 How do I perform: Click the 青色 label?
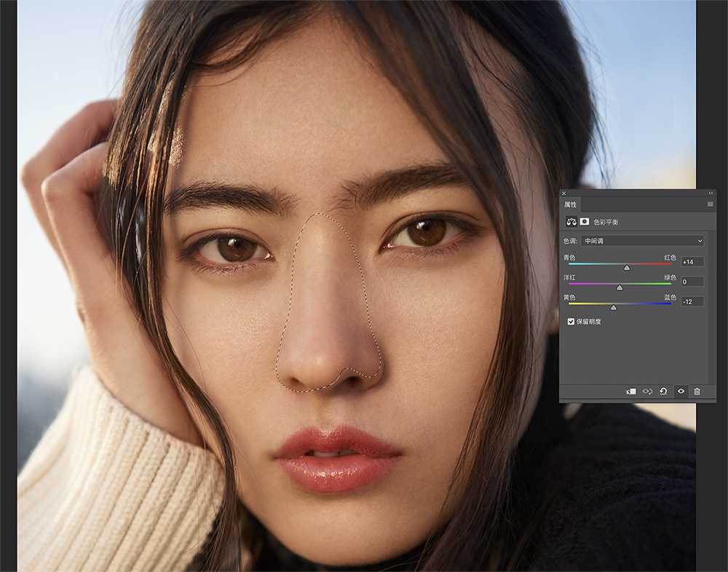point(569,257)
